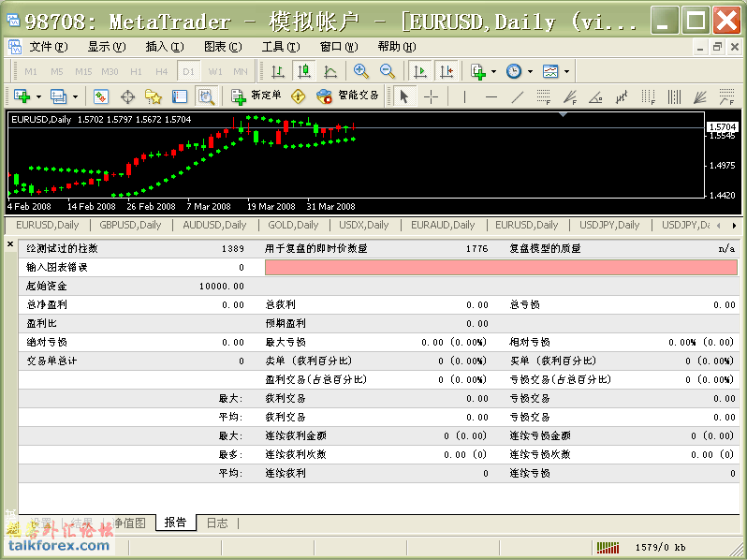This screenshot has width=747, height=560.
Task: Expand the new chart dropdown arrow
Action: click(39, 97)
